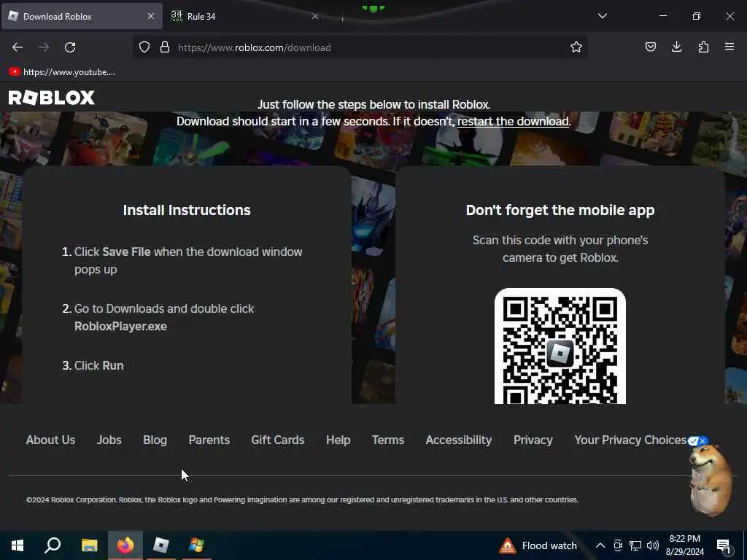
Task: Click the Roblox taskbar icon
Action: [161, 545]
